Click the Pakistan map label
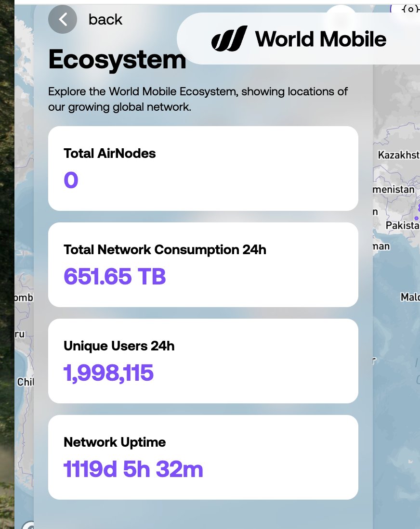The width and height of the screenshot is (420, 529). tap(403, 225)
